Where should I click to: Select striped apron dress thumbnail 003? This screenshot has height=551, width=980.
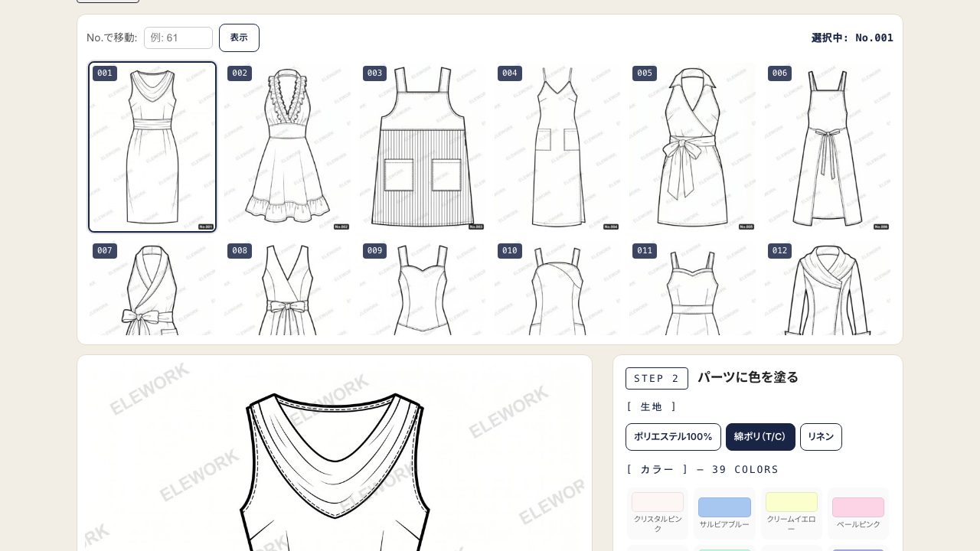pos(423,147)
